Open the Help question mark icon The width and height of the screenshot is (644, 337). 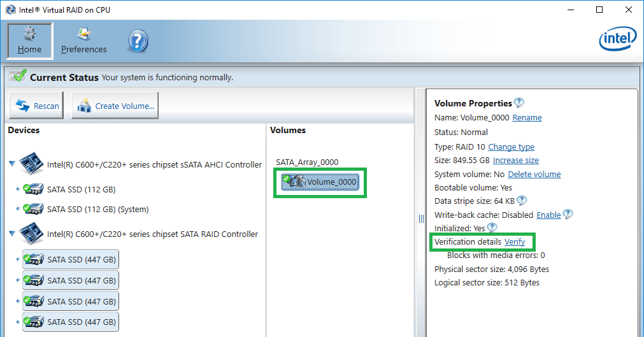pos(138,41)
